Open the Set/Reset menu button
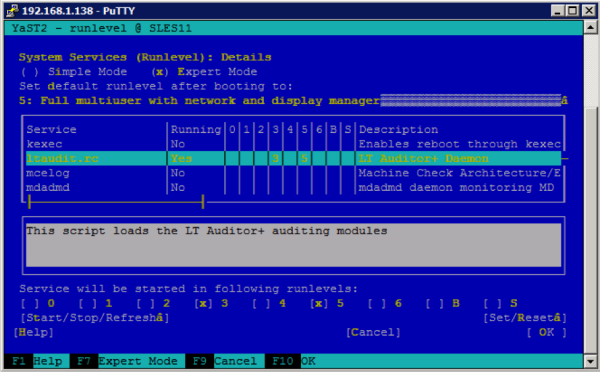Viewport: 600px width, 372px height. pyautogui.click(x=525, y=318)
